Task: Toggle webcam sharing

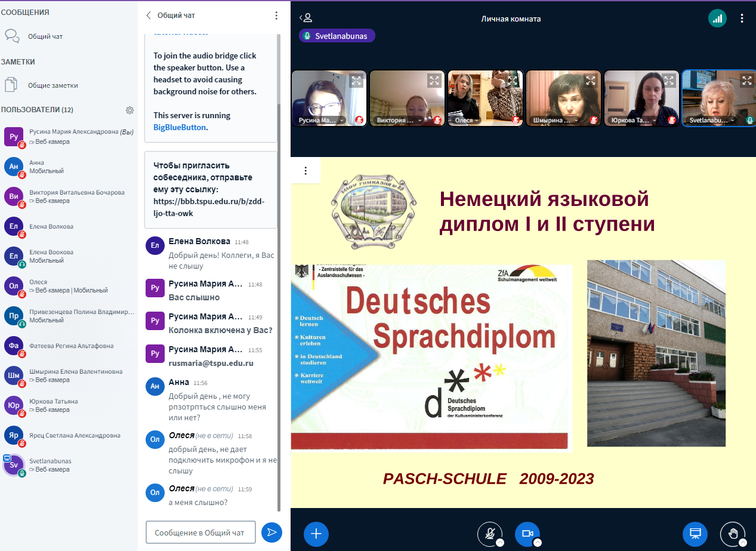Action: point(527,534)
